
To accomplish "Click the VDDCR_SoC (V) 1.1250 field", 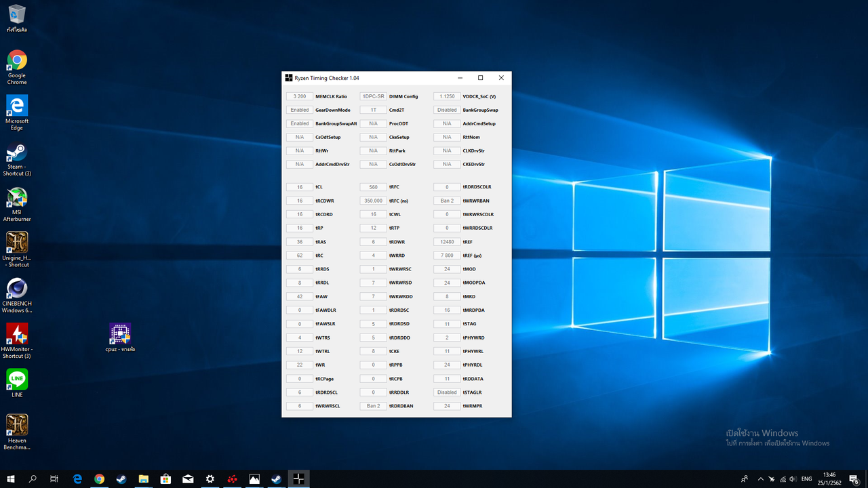I will (447, 96).
